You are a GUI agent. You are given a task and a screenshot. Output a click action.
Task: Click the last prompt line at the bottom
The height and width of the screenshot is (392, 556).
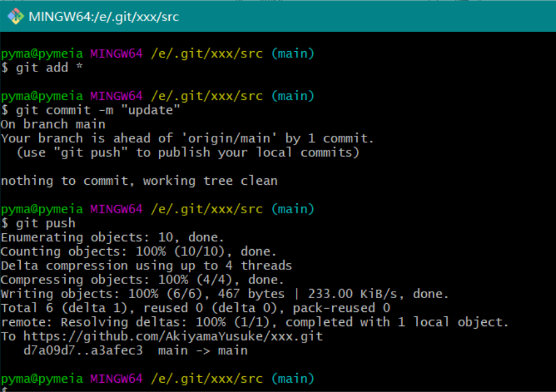coord(158,378)
